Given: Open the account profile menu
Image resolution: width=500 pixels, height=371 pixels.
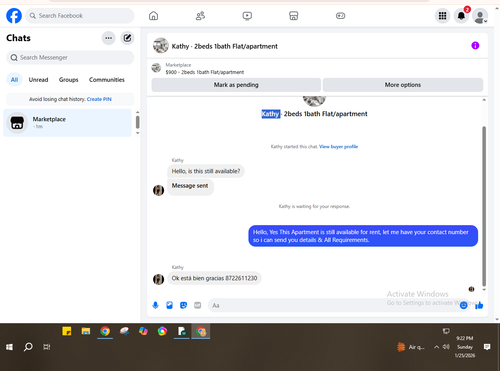Looking at the screenshot, I should pyautogui.click(x=480, y=16).
